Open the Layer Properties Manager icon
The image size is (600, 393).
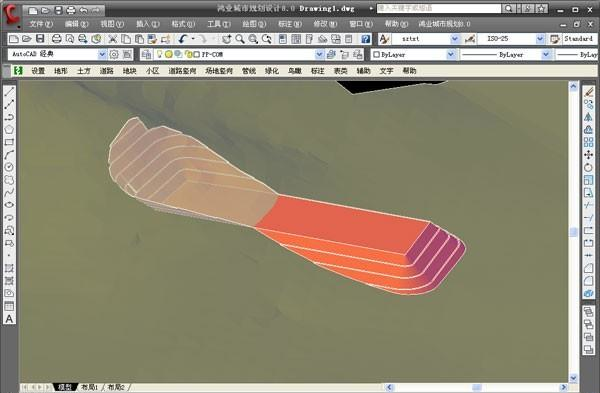(146, 54)
